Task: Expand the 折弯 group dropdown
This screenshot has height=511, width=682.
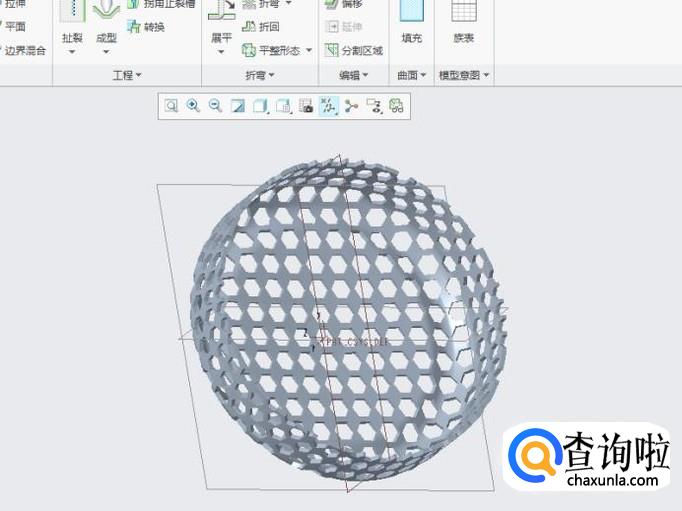Action: click(260, 75)
